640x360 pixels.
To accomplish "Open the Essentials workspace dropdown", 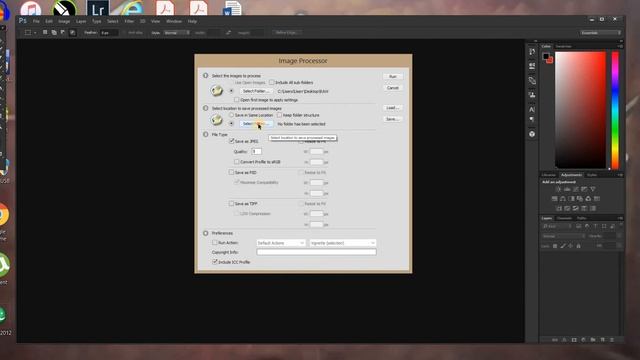I will (x=601, y=33).
